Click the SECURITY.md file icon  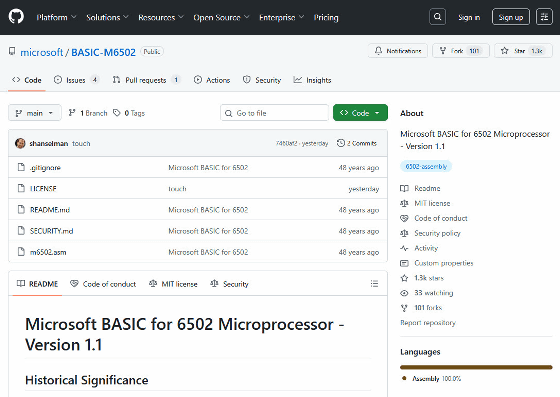[x=21, y=231]
